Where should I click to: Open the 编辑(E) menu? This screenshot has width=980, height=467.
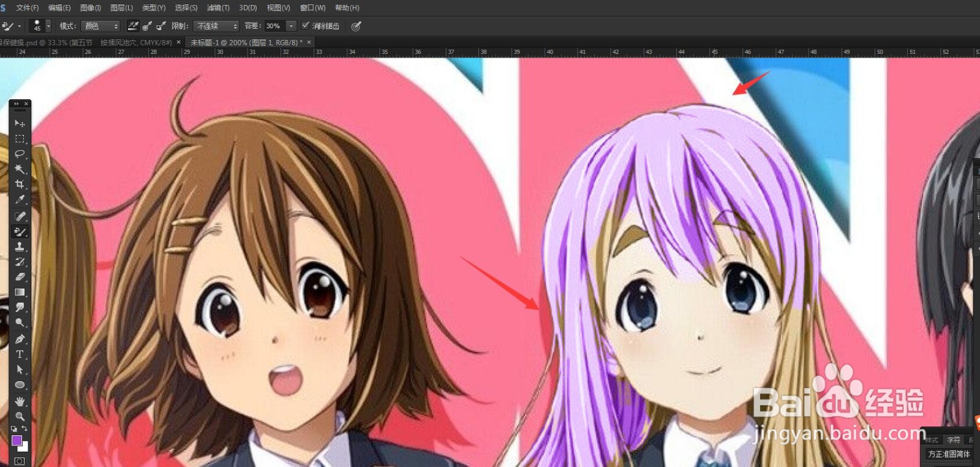(59, 8)
